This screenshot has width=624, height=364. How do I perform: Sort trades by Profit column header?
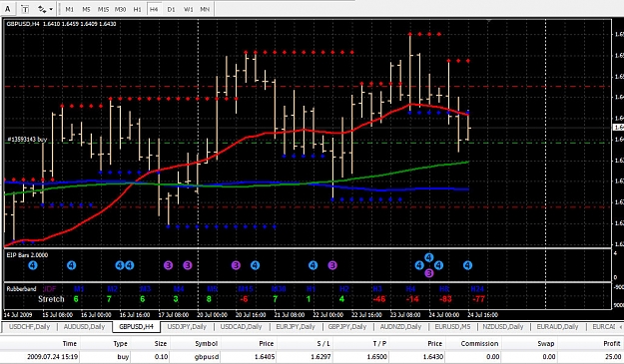(x=612, y=344)
